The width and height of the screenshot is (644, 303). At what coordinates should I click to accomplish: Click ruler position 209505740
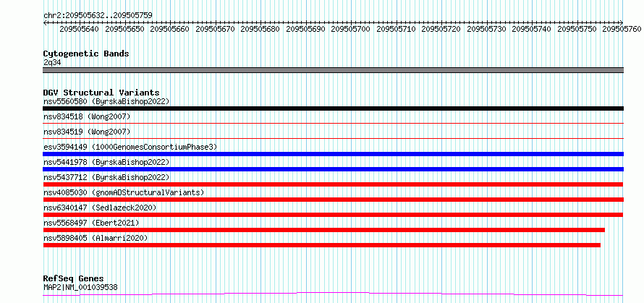[532, 29]
